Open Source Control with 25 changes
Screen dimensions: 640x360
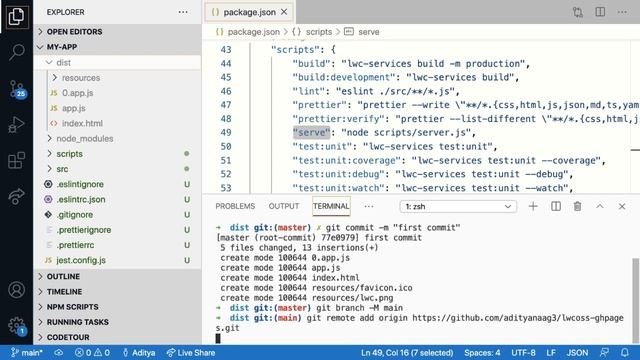coord(17,89)
